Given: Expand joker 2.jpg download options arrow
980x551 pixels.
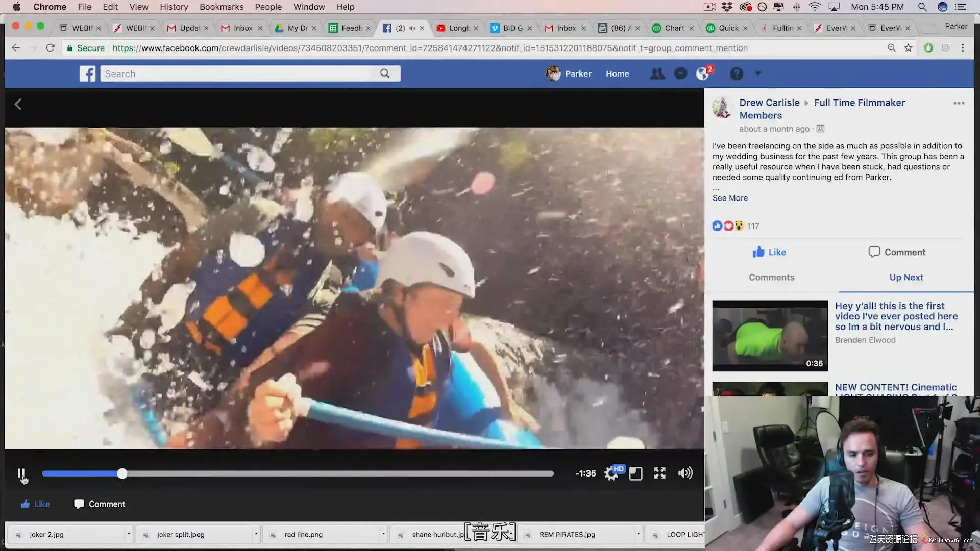Looking at the screenshot, I should pos(129,534).
